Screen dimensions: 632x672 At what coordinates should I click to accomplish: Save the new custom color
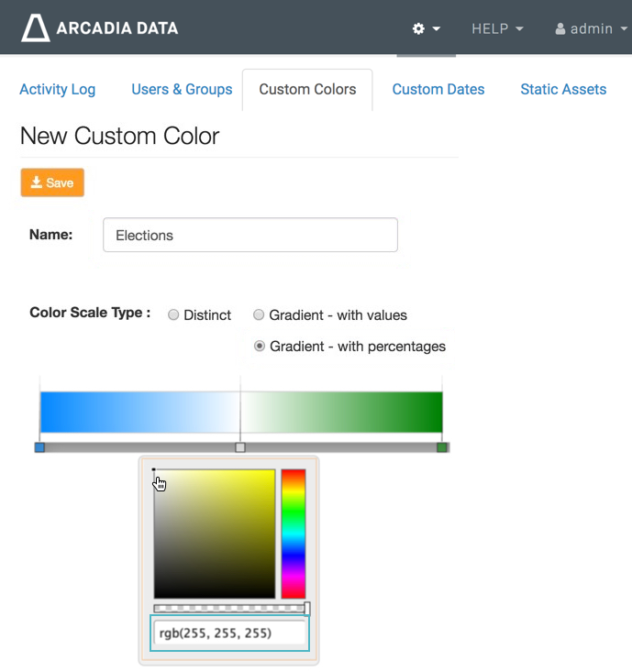[x=52, y=182]
